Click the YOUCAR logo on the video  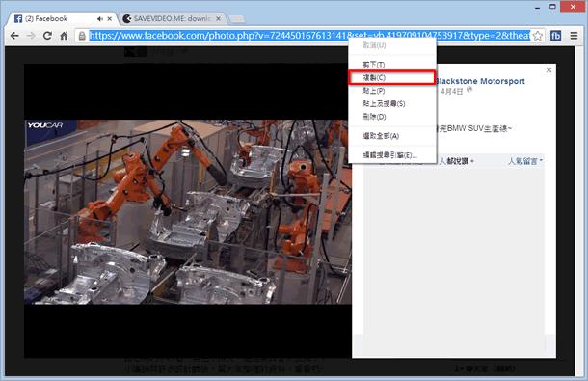[x=45, y=125]
